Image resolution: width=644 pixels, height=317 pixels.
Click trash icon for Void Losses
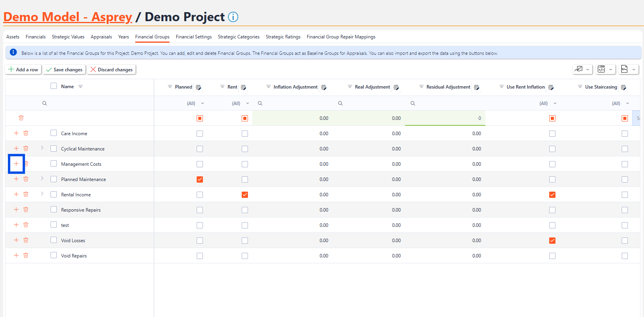[26, 240]
